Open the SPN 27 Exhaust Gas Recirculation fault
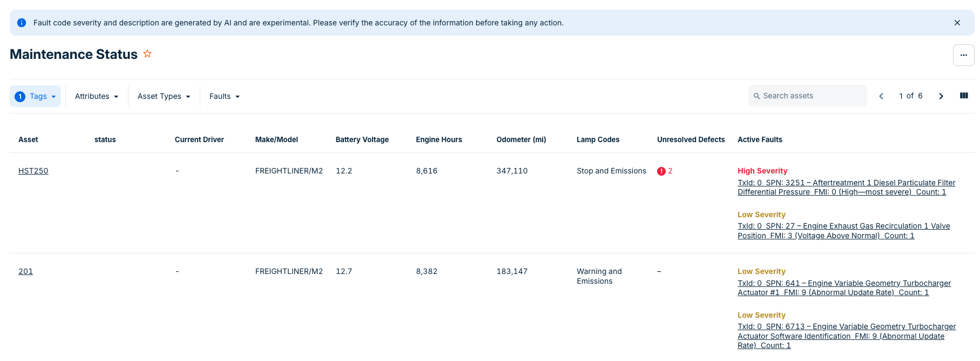Screen dimensions: 980x361 coord(843,231)
